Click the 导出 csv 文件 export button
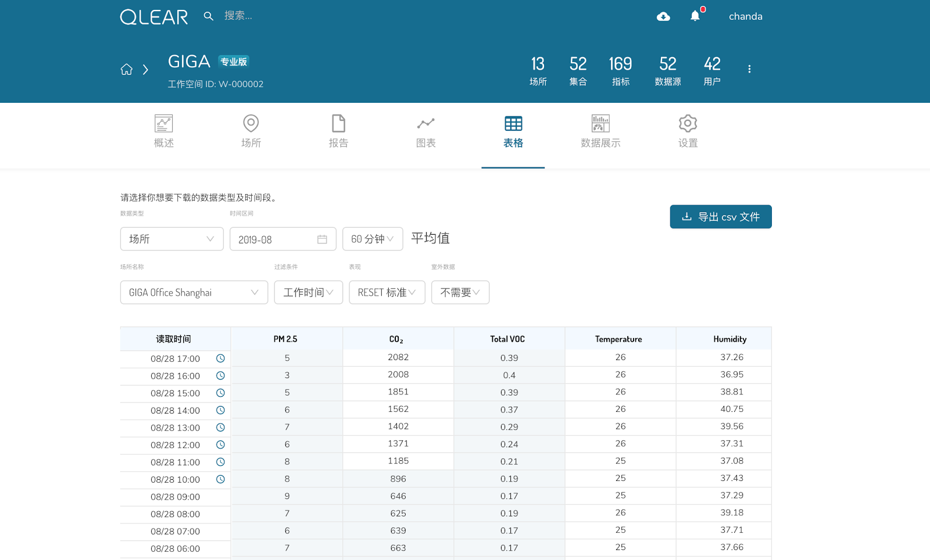930x560 pixels. point(721,217)
